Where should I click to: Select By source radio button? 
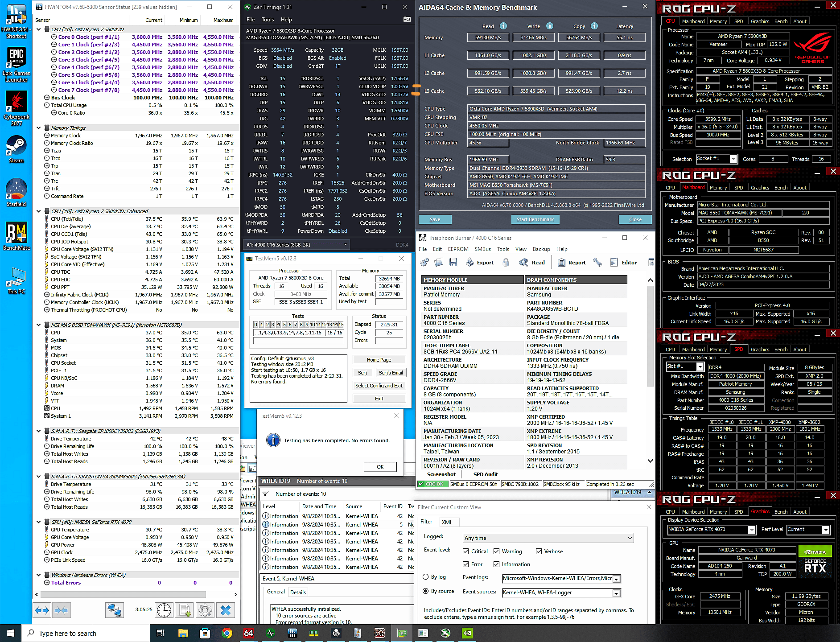425,591
